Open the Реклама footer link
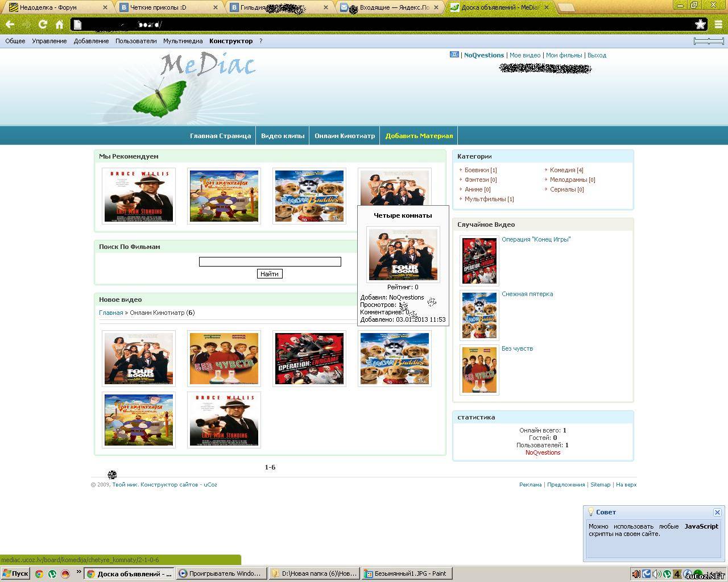Screen dimensions: 728x582 click(530, 485)
